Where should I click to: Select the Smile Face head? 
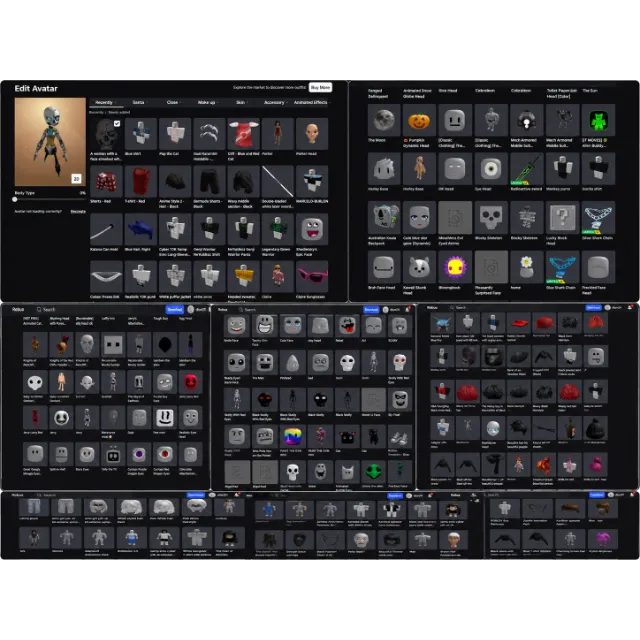[236, 325]
